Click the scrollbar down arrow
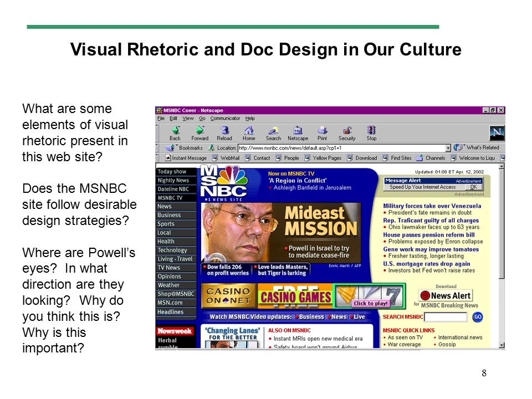The image size is (532, 399). 502,345
